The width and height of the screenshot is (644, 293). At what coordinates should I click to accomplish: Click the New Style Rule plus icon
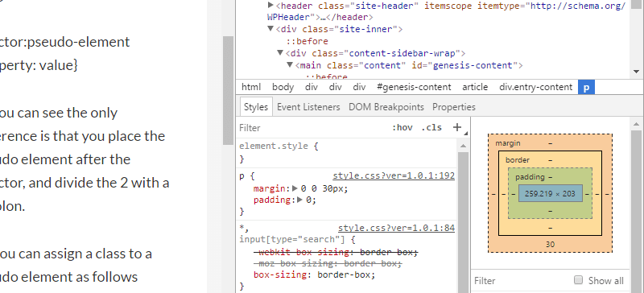point(457,127)
